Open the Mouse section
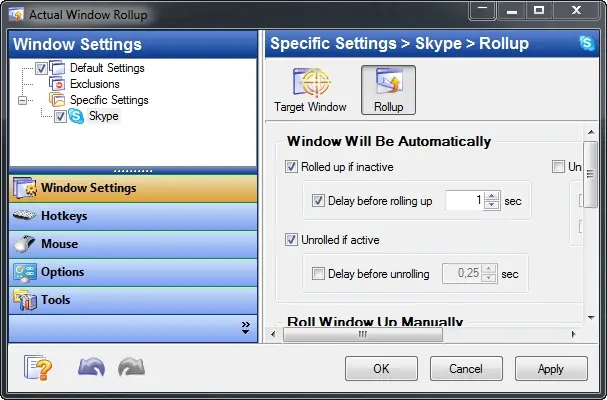607x400 pixels. [60, 243]
